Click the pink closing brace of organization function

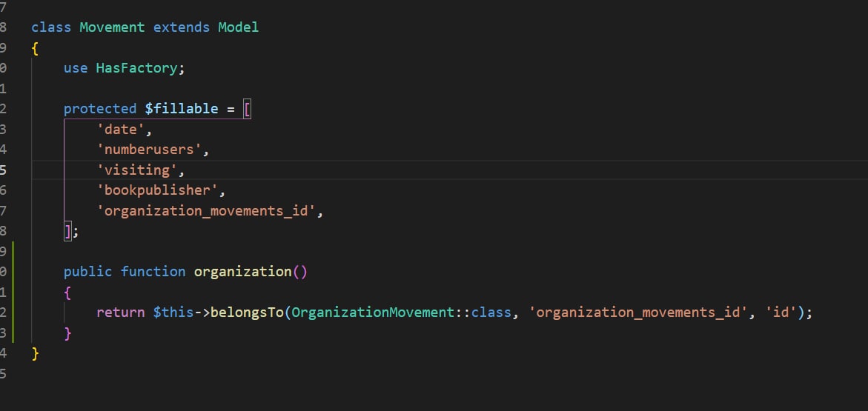(x=68, y=333)
